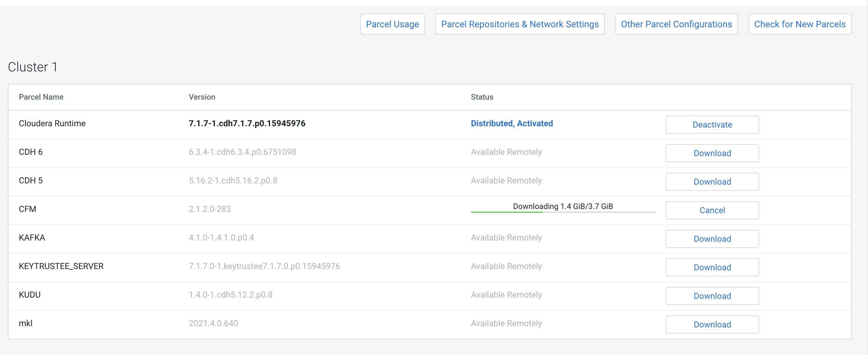The width and height of the screenshot is (868, 355).
Task: Click the Parcel Name column header
Action: [x=41, y=97]
